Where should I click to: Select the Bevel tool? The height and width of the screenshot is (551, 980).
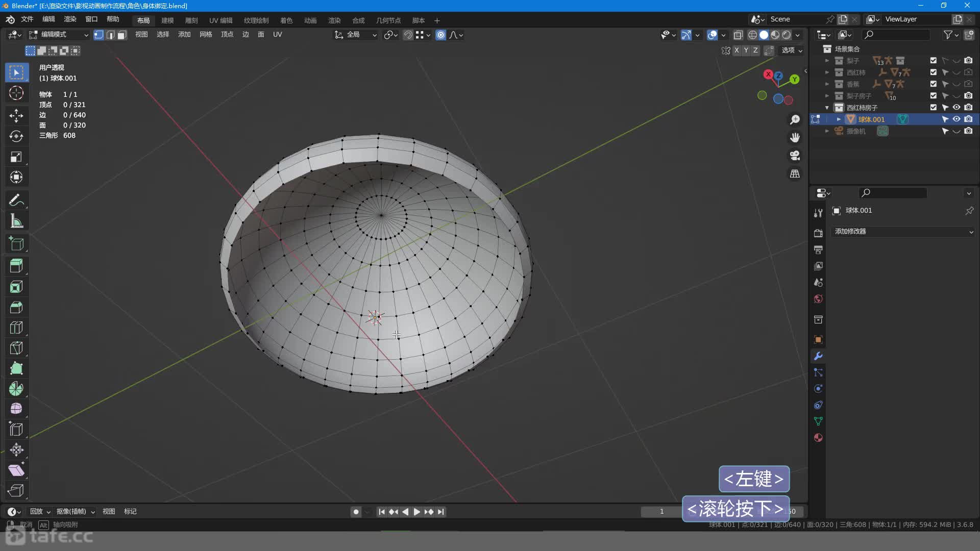[x=16, y=307]
